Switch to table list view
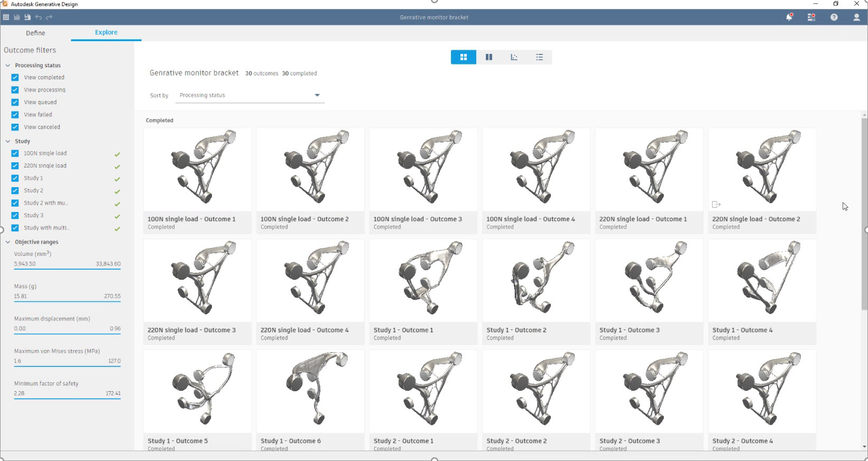Viewport: 868px width, 461px height. pos(540,57)
